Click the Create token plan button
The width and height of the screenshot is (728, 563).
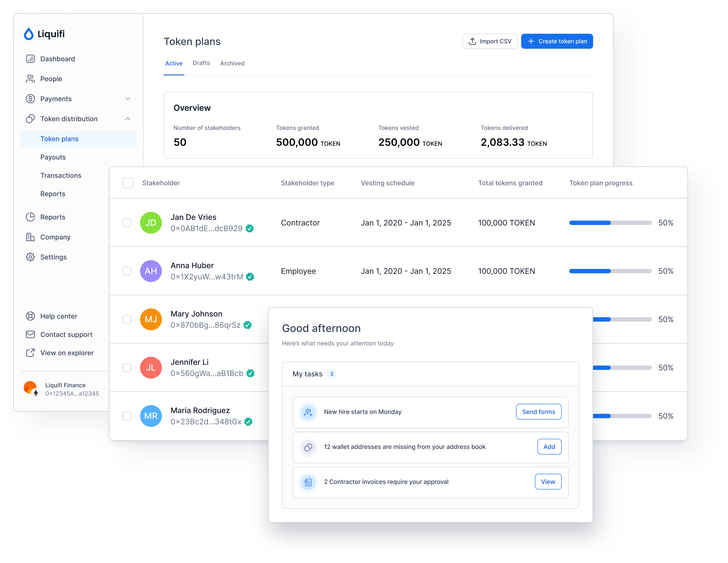click(x=557, y=41)
